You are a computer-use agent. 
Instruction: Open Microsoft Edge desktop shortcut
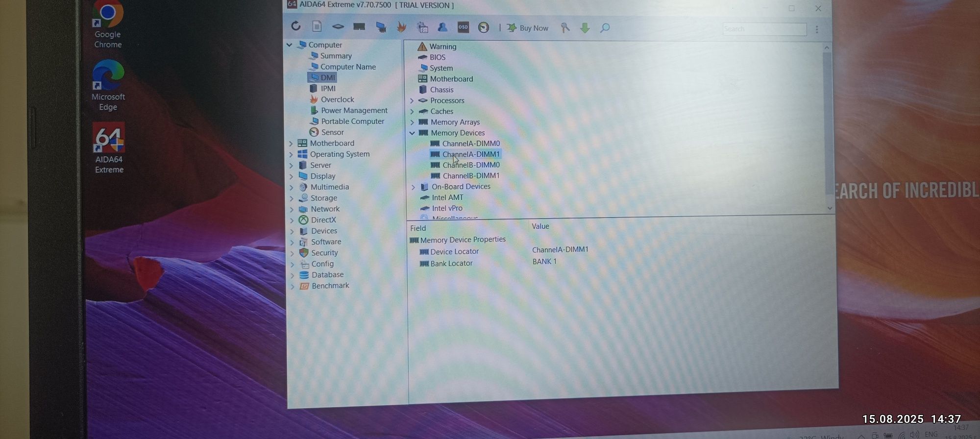tap(108, 86)
